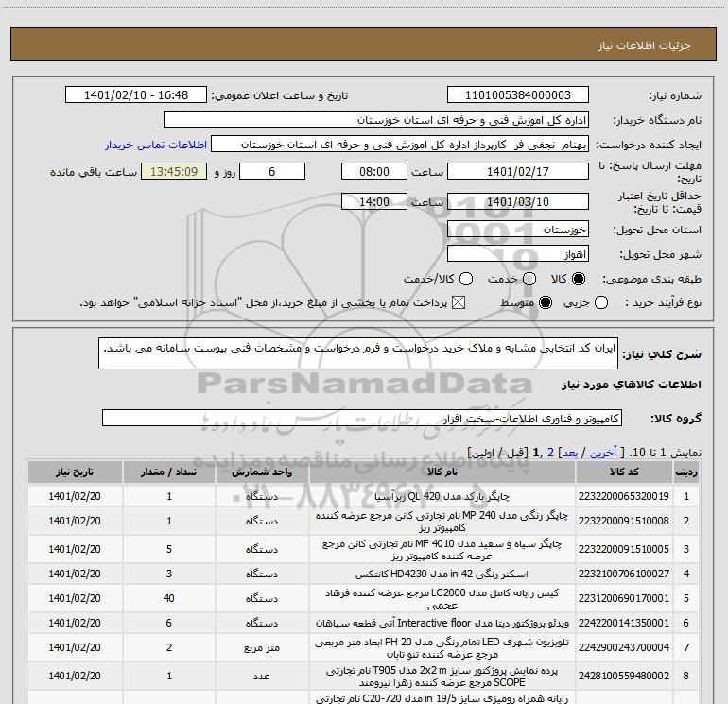Select item code 2232100706100027

(x=624, y=574)
